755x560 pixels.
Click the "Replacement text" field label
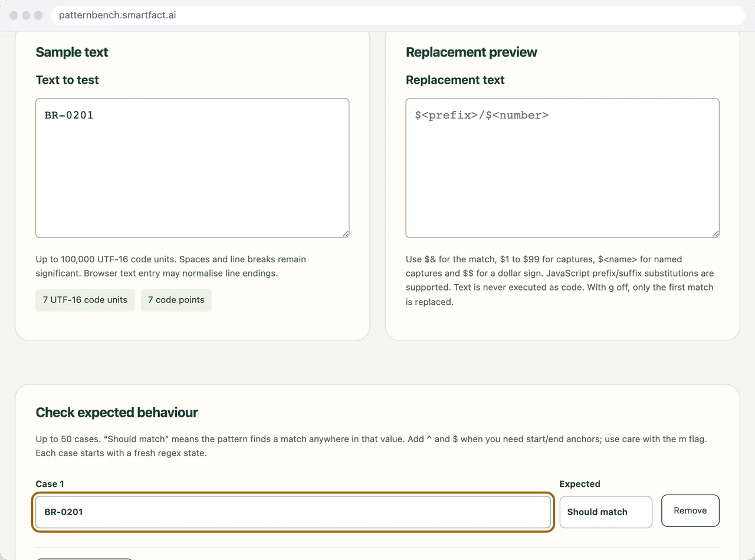(455, 80)
